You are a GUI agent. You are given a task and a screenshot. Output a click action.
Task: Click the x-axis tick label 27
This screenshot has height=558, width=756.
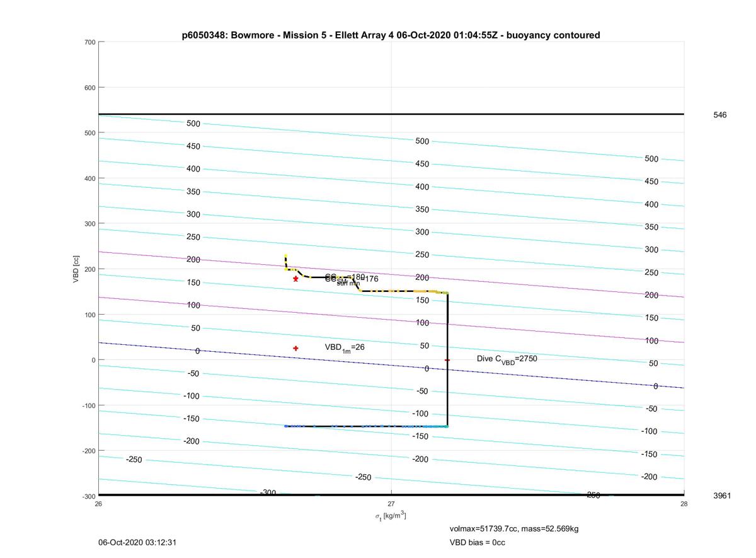point(391,503)
